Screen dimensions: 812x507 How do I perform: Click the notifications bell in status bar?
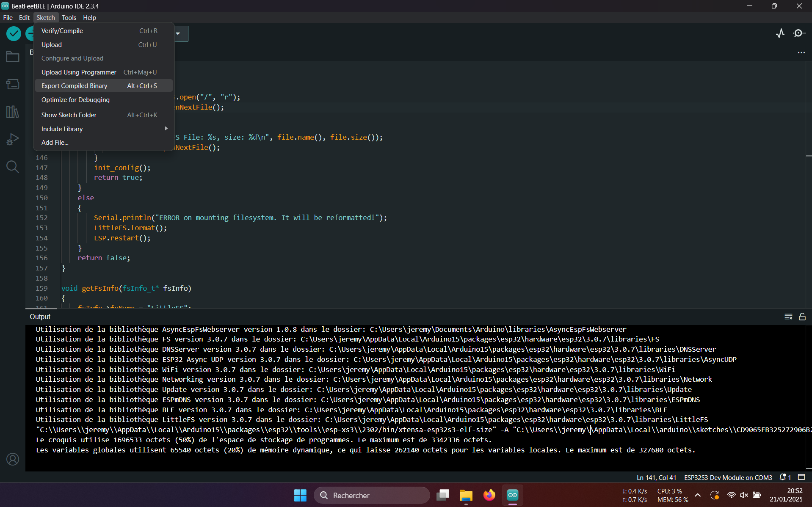click(783, 477)
